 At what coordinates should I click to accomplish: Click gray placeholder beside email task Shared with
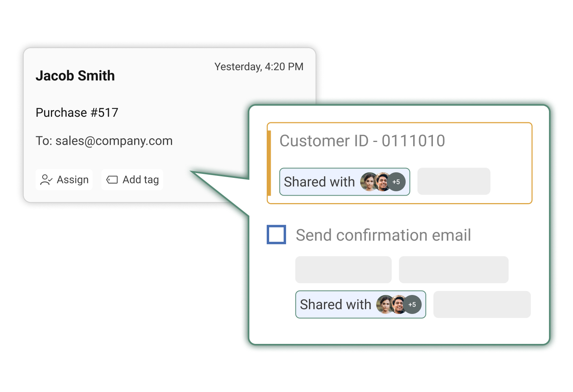[x=482, y=304]
